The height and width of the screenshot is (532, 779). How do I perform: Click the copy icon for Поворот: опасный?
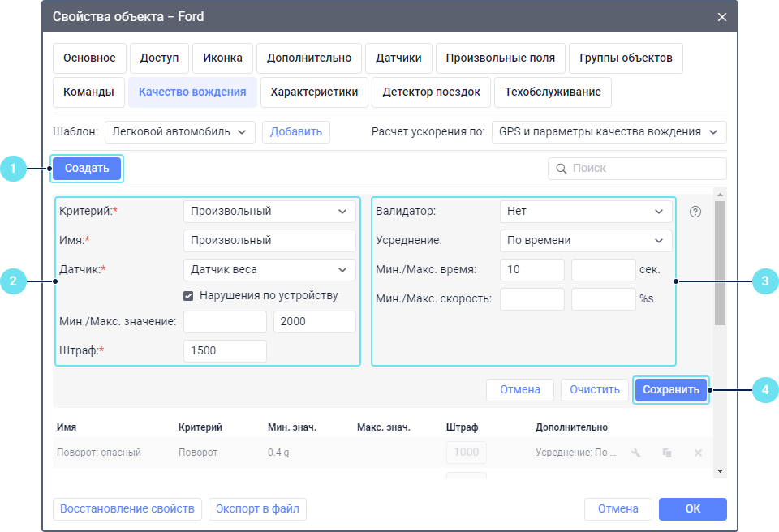[667, 453]
